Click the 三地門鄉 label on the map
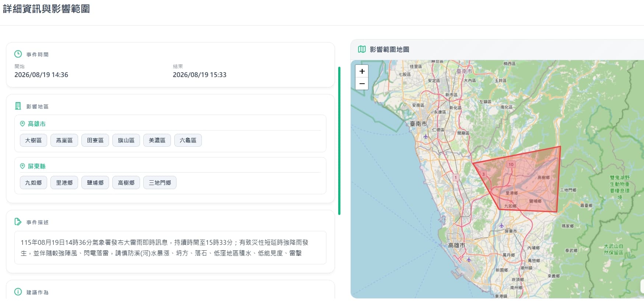644x306 pixels. click(568, 190)
